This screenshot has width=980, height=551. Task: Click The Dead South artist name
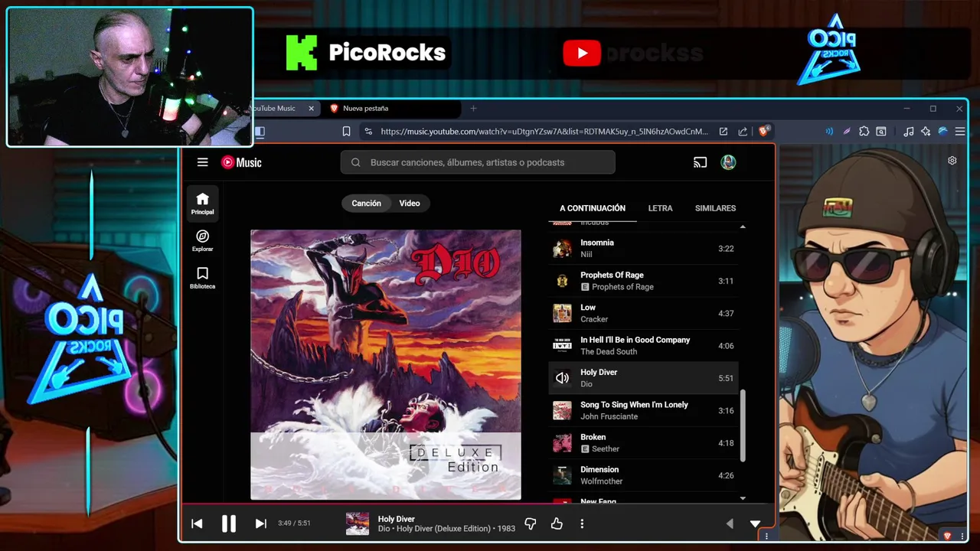609,351
